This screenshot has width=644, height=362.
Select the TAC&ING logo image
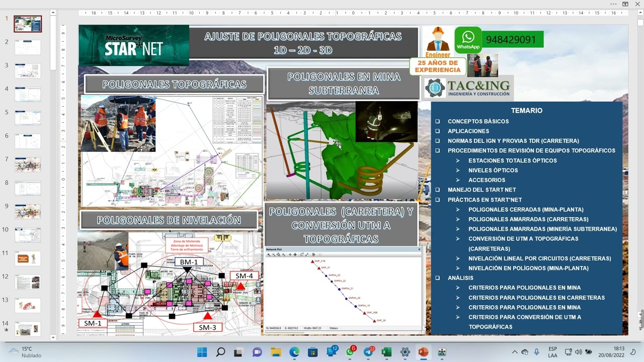click(x=468, y=88)
